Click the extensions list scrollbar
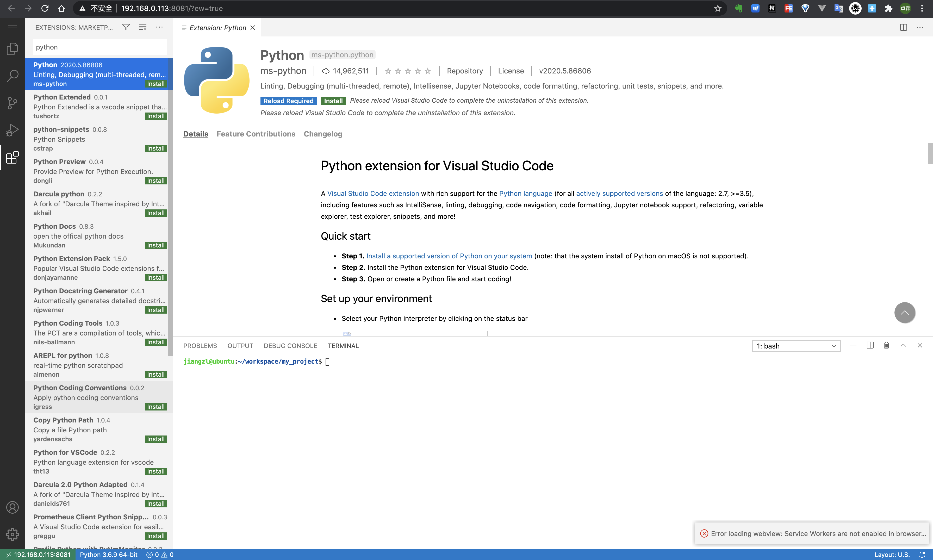Screen dimensions: 933x560 (170, 207)
